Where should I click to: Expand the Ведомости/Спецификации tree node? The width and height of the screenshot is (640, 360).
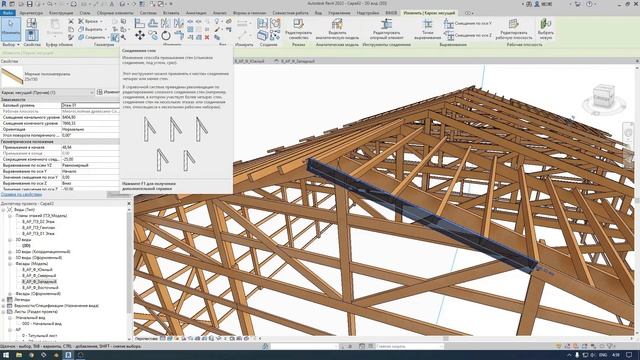4,306
